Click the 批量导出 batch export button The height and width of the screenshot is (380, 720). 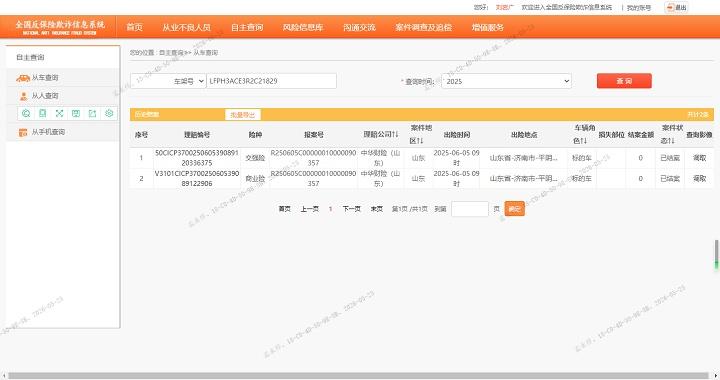pyautogui.click(x=242, y=115)
